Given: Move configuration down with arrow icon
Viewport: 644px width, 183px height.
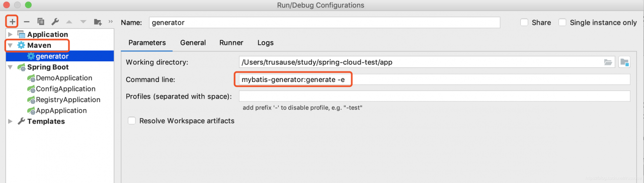Looking at the screenshot, I should (x=84, y=22).
